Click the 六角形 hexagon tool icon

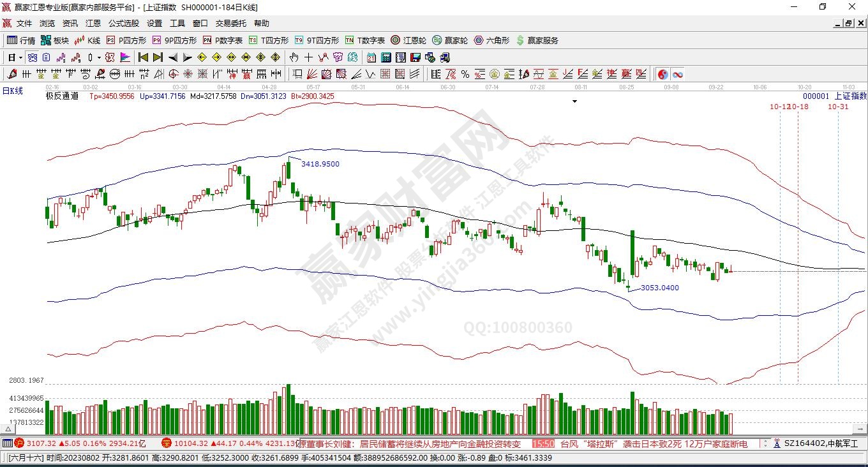click(x=491, y=40)
